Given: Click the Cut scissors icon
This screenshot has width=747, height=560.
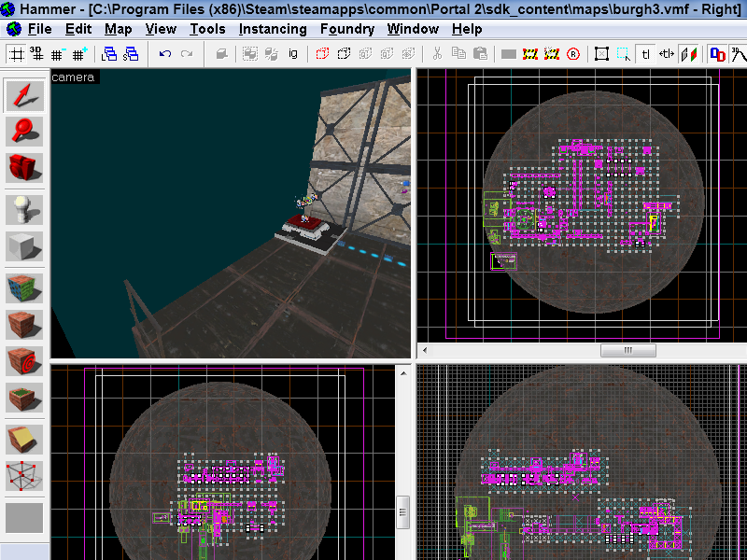Looking at the screenshot, I should point(437,54).
